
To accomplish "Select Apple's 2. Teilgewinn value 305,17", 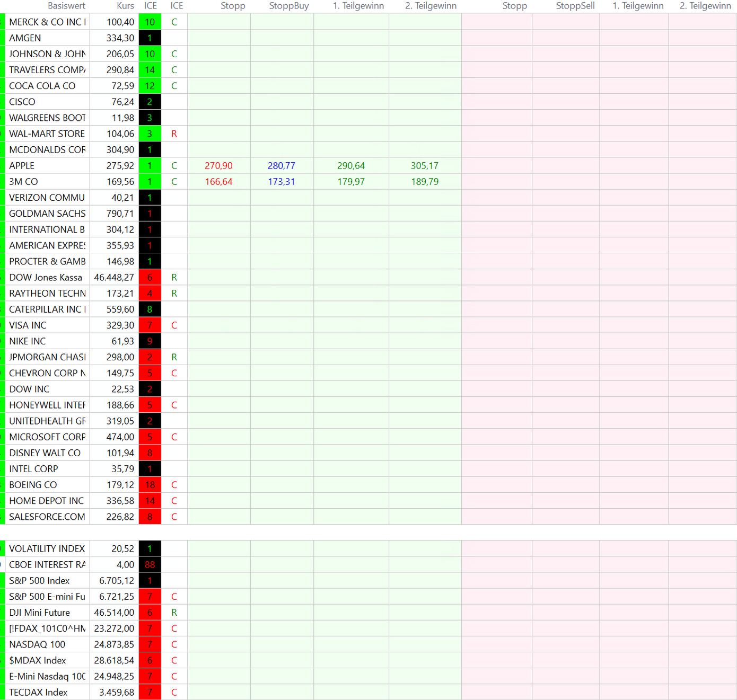I will click(x=424, y=166).
